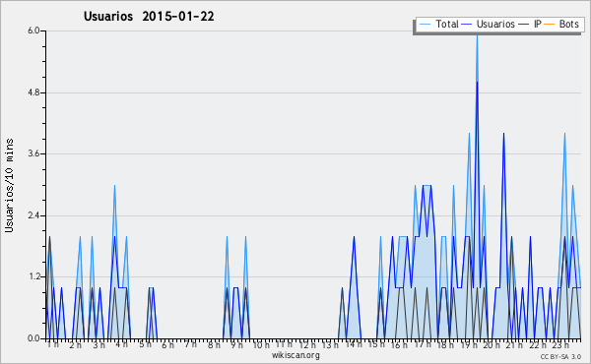Click the Usuarios peak between 20 h and 21 h
The width and height of the screenshot is (591, 364).
503,134
